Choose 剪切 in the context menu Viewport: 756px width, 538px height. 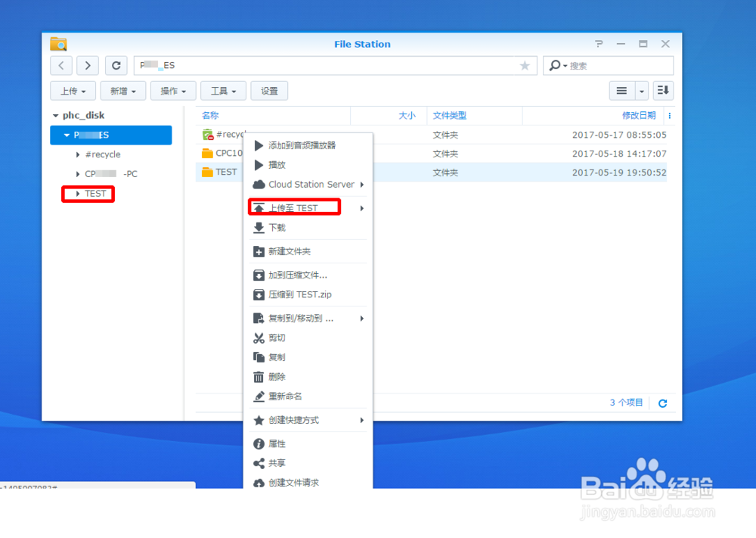point(308,337)
